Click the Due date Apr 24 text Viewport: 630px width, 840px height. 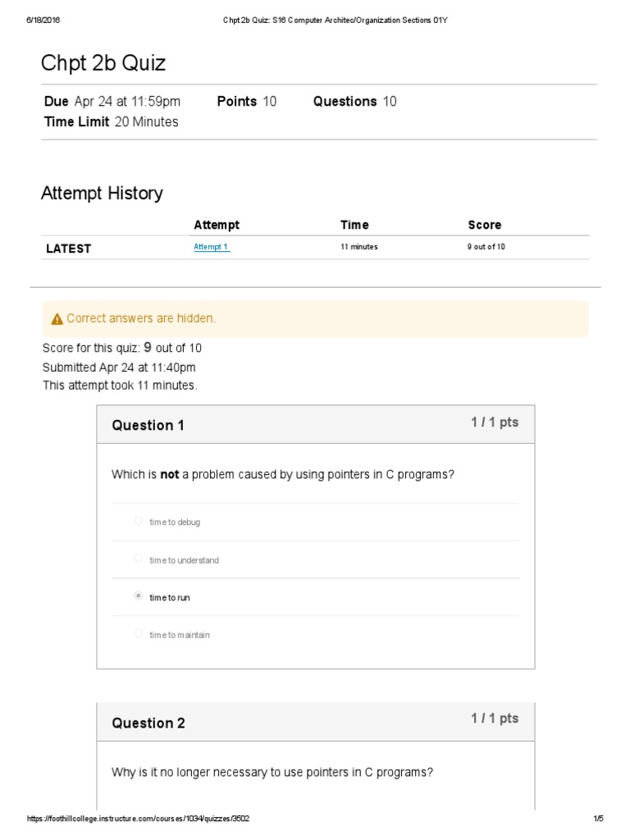[112, 102]
